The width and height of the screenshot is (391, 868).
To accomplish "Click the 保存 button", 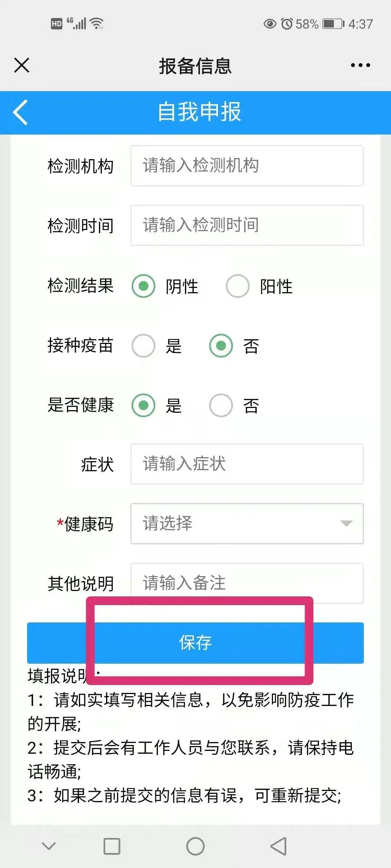I will coord(195,643).
